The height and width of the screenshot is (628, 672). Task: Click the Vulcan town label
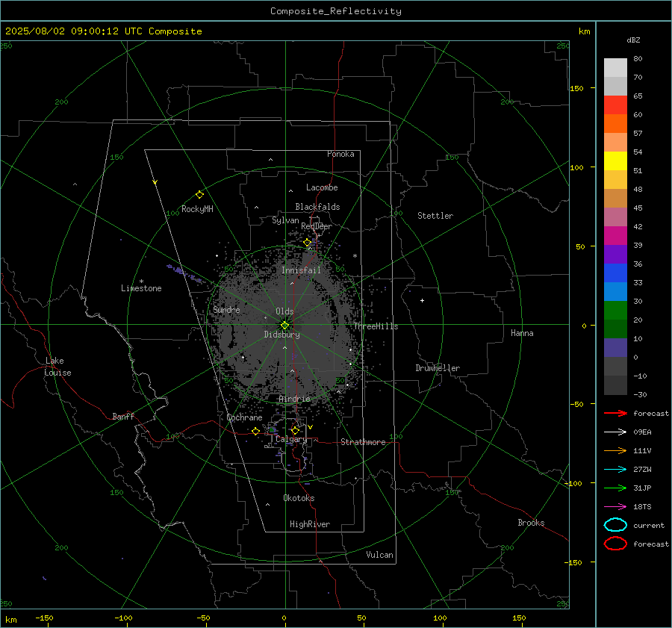click(379, 555)
